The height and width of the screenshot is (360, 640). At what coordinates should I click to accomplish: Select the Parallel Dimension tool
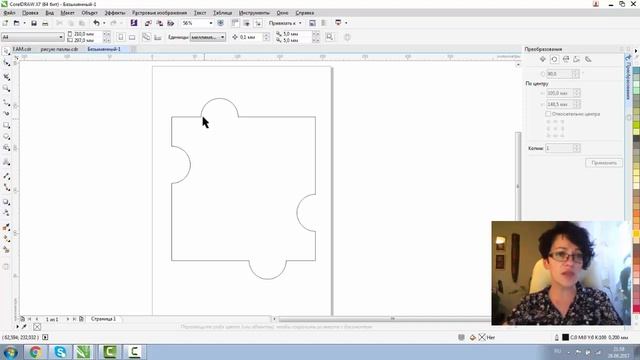click(7, 176)
